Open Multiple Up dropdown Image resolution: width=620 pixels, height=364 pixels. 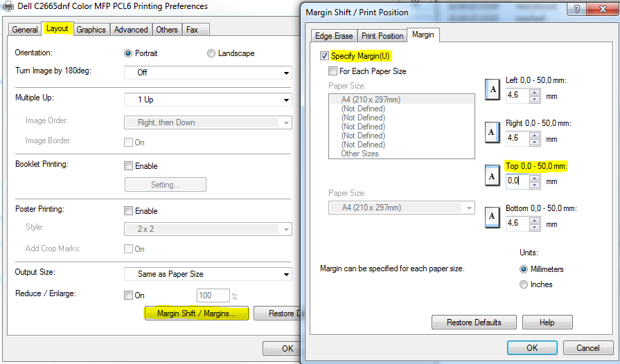(208, 100)
